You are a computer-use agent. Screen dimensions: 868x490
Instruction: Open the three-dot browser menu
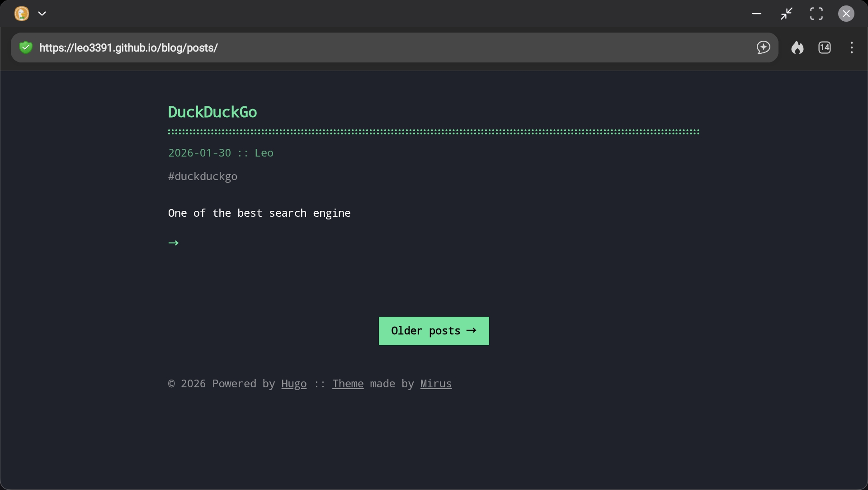(852, 48)
